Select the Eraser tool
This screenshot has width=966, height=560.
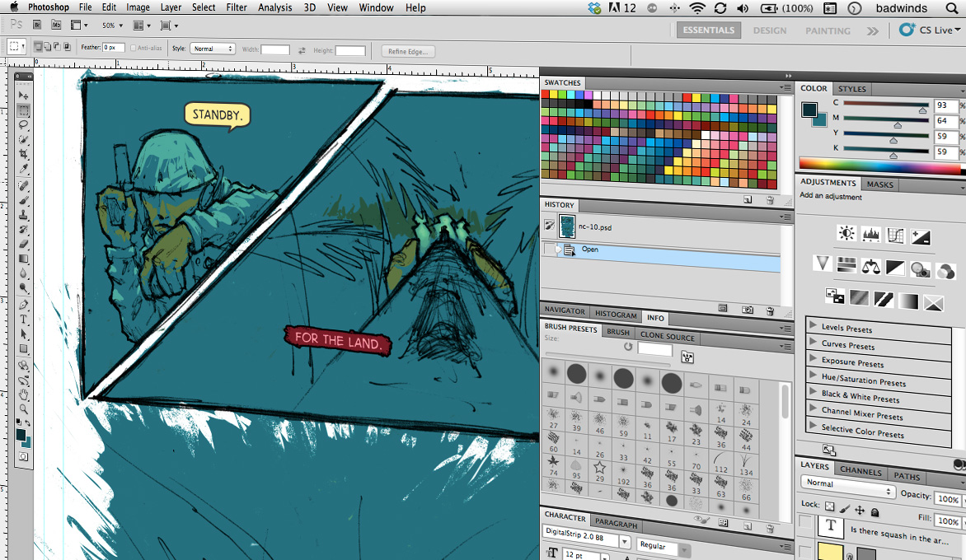(23, 245)
